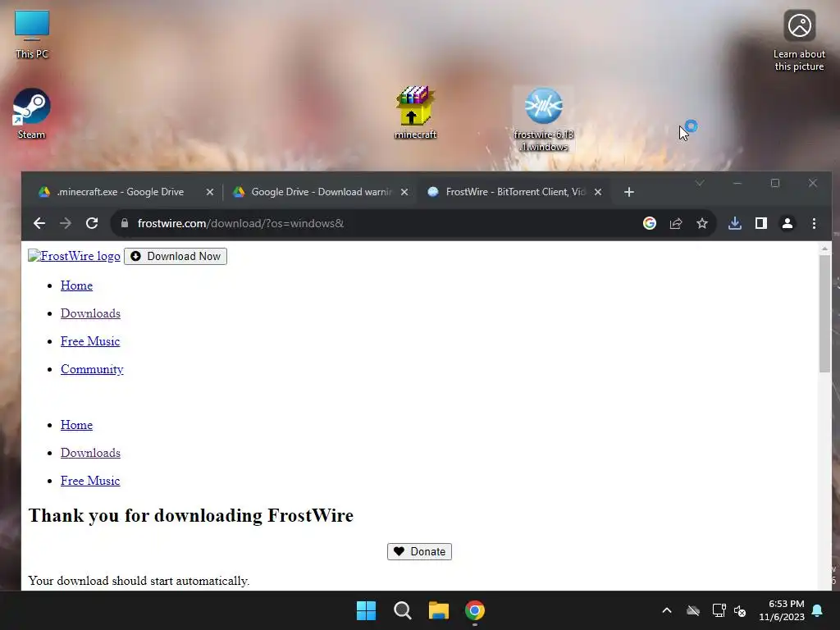The height and width of the screenshot is (630, 840).
Task: Click the Donate button
Action: [419, 551]
